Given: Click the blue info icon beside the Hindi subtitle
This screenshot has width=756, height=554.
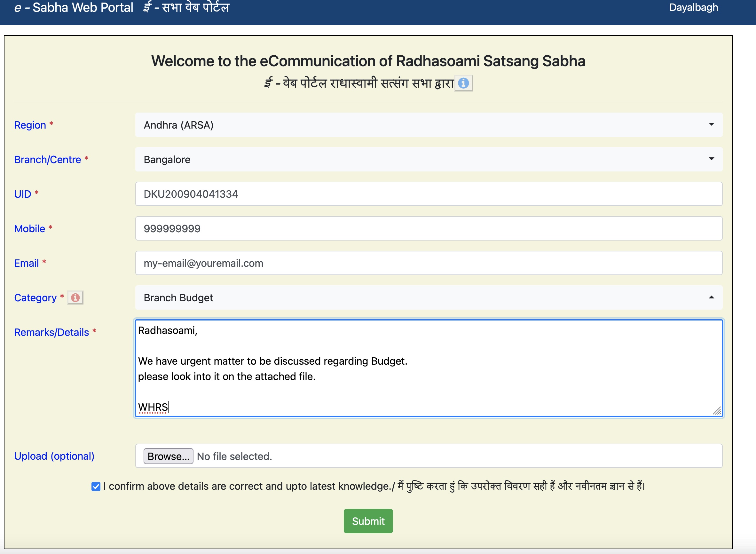Looking at the screenshot, I should (x=463, y=83).
